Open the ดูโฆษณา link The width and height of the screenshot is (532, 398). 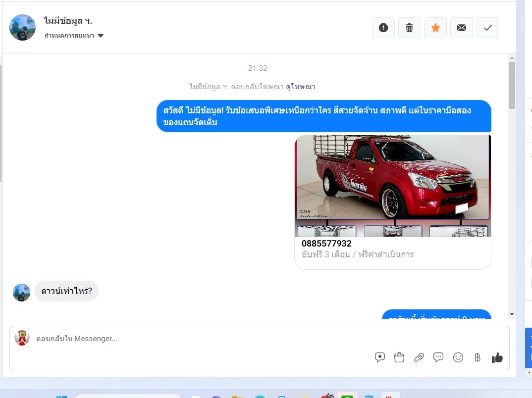[300, 87]
